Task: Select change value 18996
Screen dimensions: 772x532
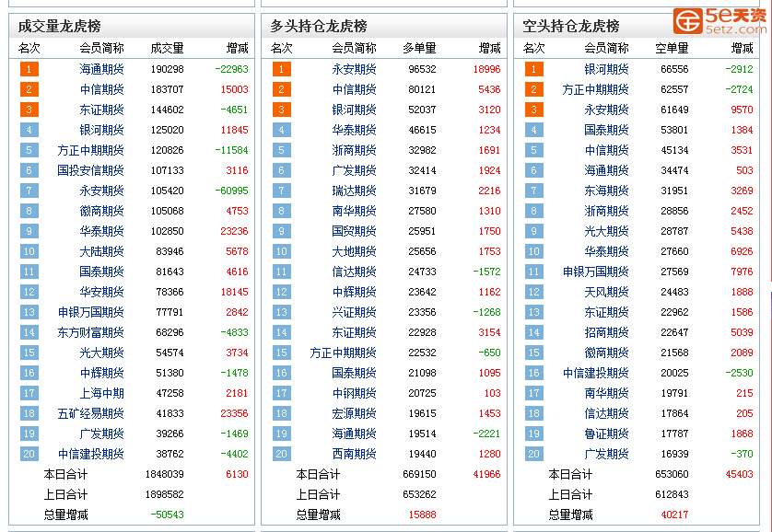Action: (487, 69)
